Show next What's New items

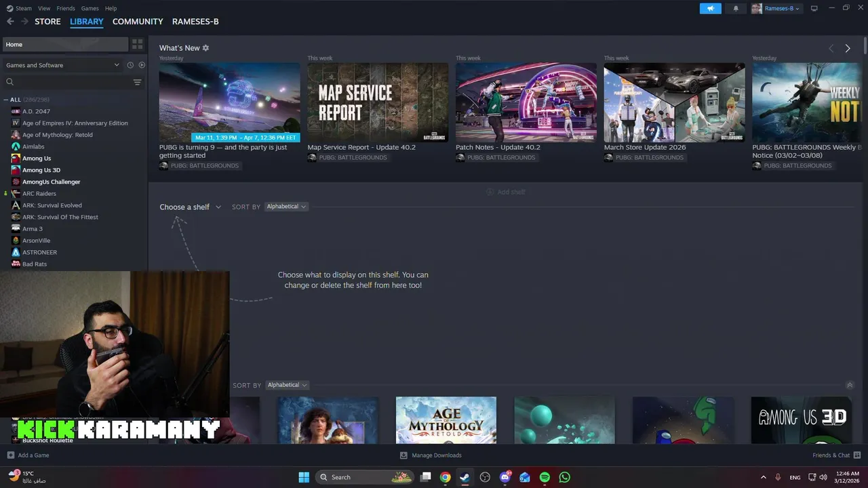tap(848, 48)
